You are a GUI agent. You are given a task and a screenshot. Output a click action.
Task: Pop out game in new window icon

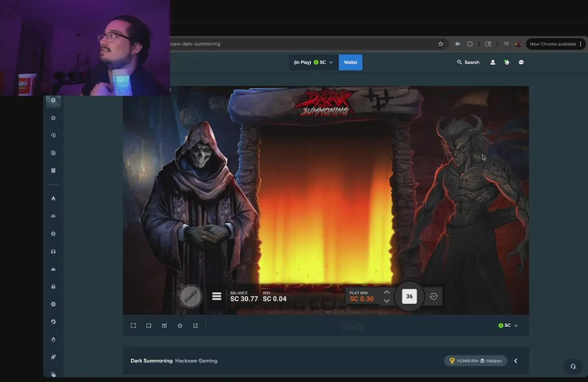click(x=195, y=325)
